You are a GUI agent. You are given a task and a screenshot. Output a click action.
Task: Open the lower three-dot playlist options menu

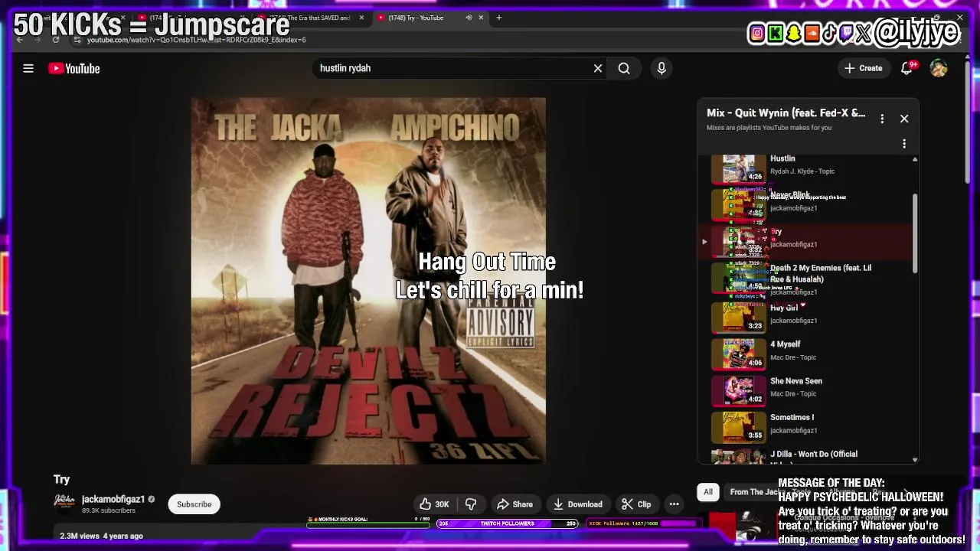coord(904,143)
